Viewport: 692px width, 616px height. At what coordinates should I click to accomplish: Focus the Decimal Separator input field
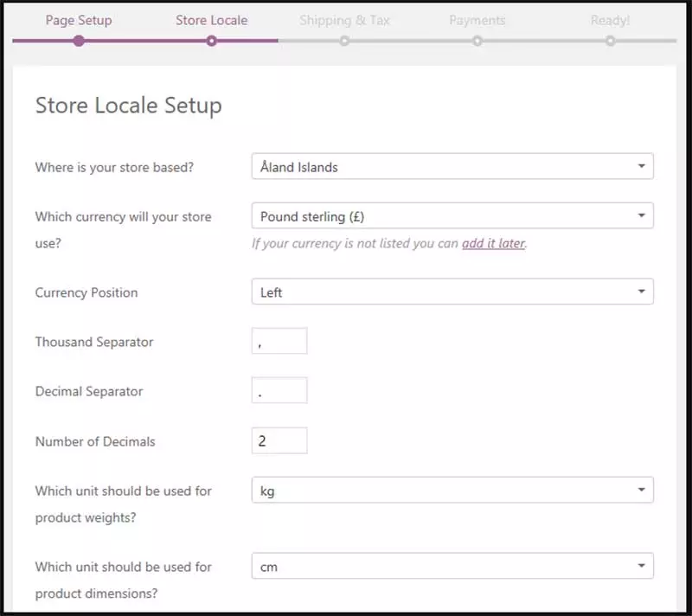pos(279,390)
